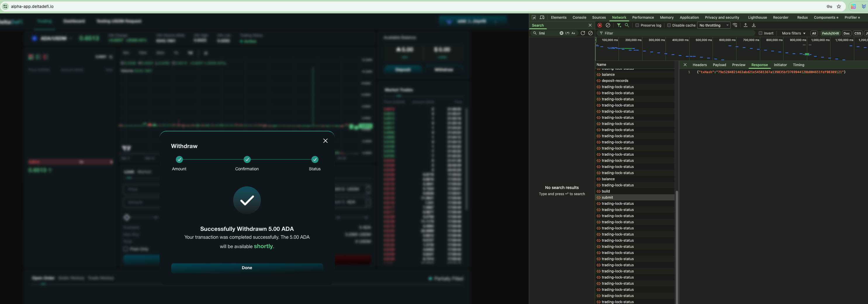Screen dimensions: 868x304
Task: Click in the network Filter text field
Action: click(x=677, y=33)
